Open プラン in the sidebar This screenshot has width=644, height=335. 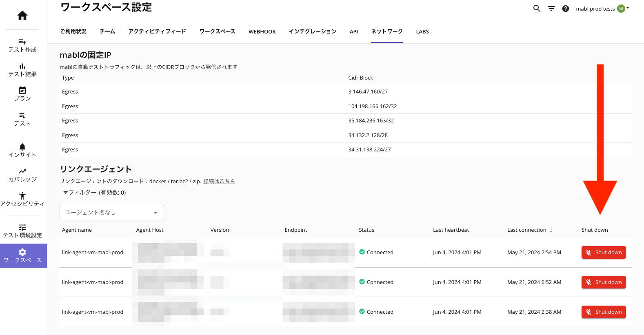point(22,94)
